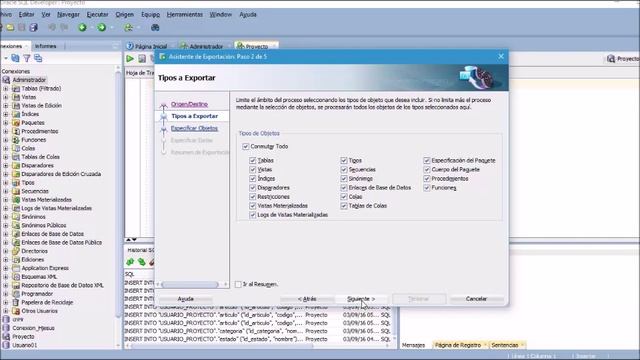
Task: Click the Save All toolbar icon
Action: tap(33, 28)
